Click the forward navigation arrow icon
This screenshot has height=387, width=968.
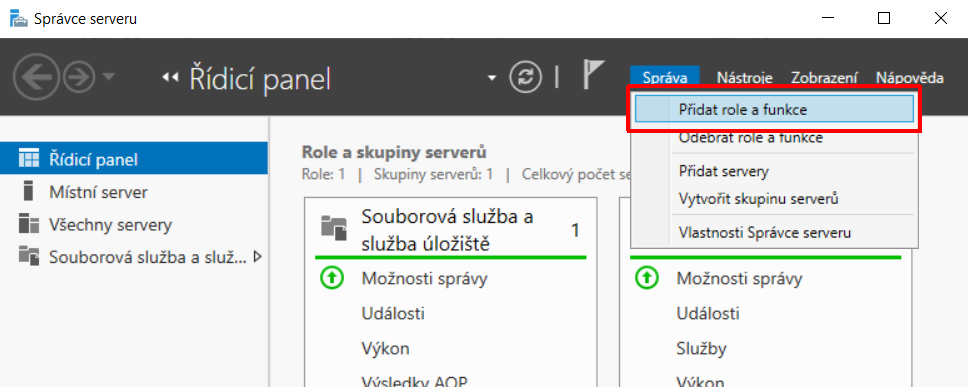click(x=79, y=78)
